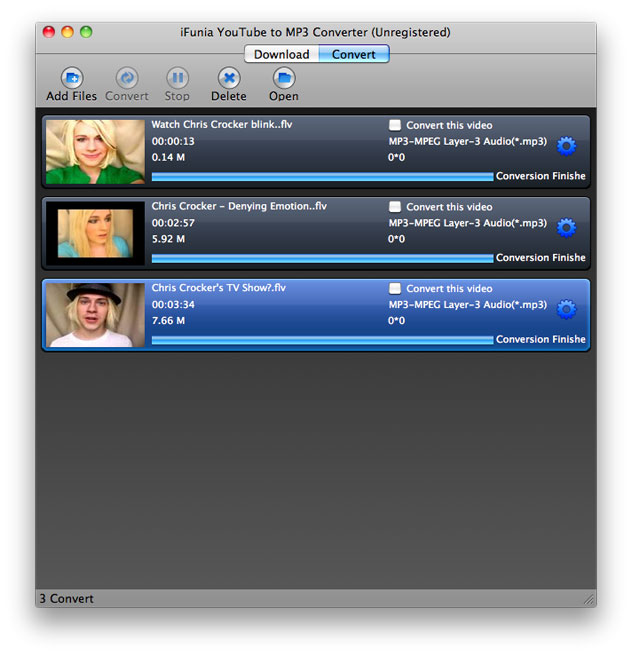Click the file size 0.14 M
Viewport: 632px width, 656px height.
click(168, 157)
